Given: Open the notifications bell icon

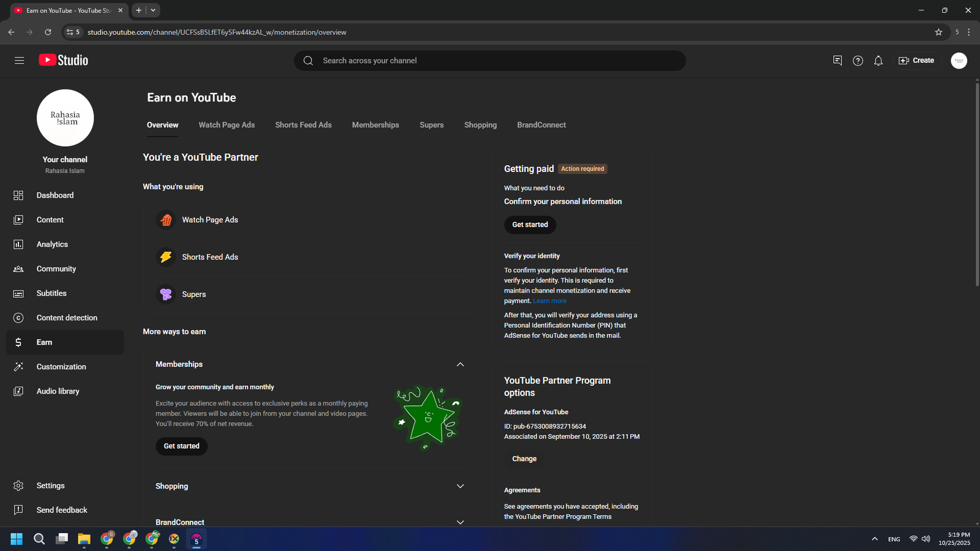Looking at the screenshot, I should [x=878, y=61].
